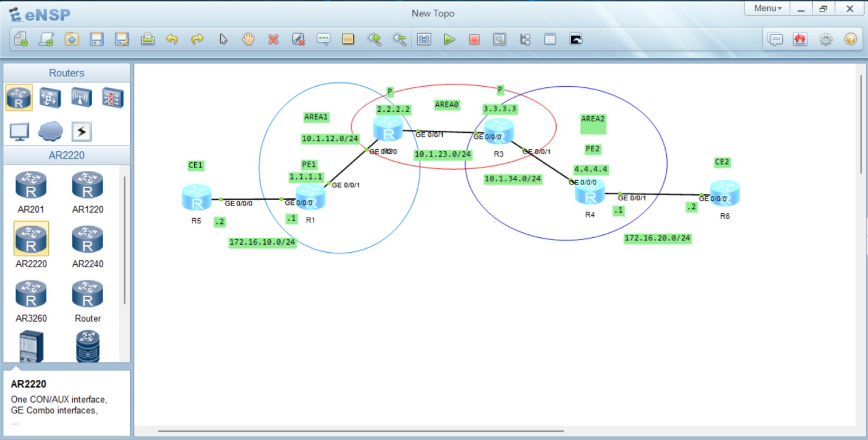The image size is (868, 440).
Task: Click the Redo arrow icon
Action: tap(197, 39)
